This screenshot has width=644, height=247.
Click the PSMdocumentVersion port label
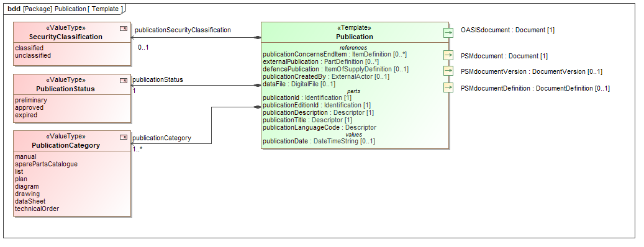(532, 71)
